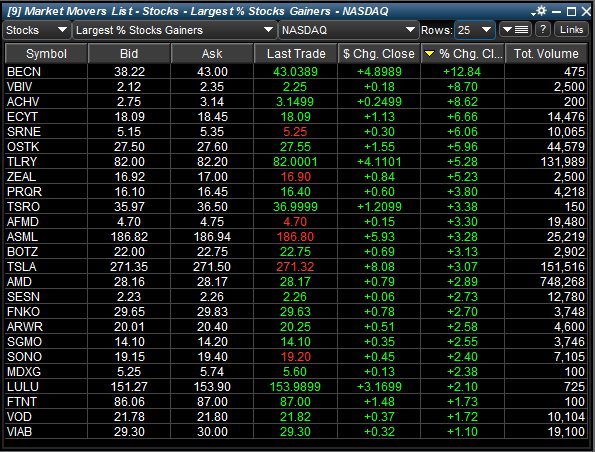Click BECN percent change +12.84
595x452 pixels.
coord(462,72)
